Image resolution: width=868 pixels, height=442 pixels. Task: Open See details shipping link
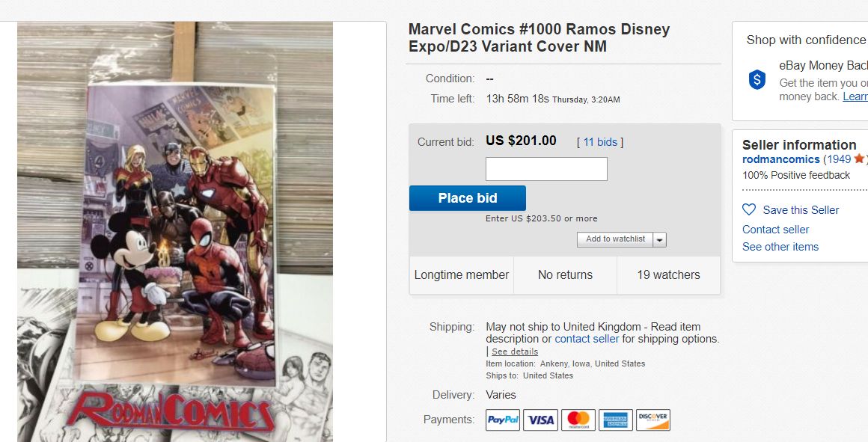[515, 352]
